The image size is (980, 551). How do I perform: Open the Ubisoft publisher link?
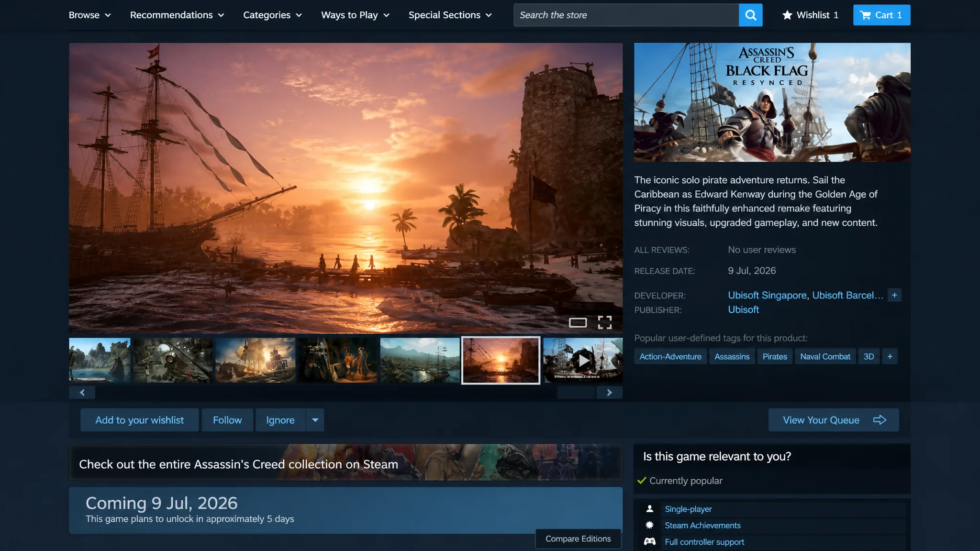pyautogui.click(x=743, y=309)
